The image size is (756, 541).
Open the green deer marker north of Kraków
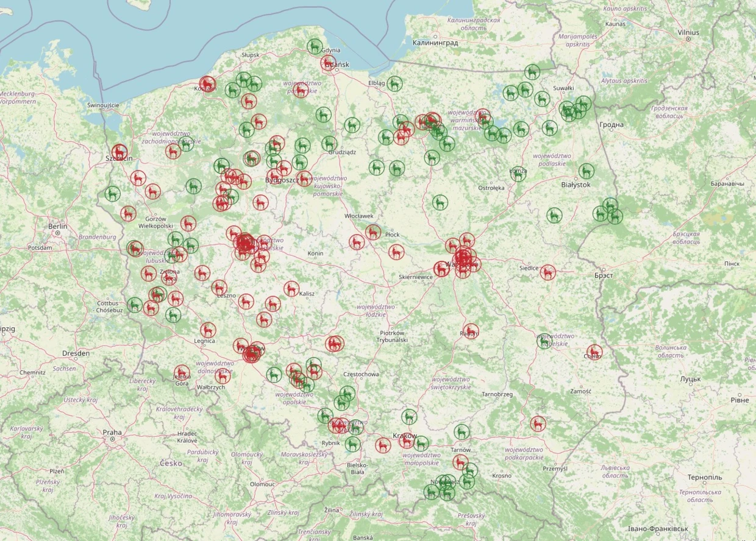[x=410, y=417]
